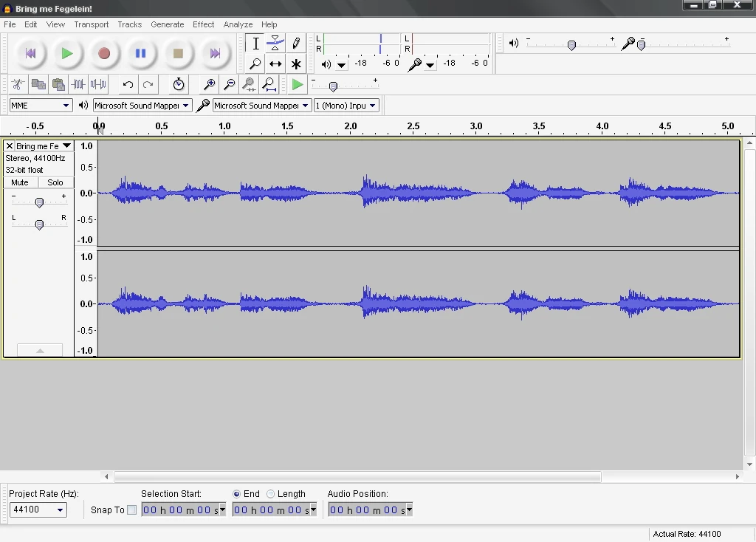756x542 pixels.
Task: Open the MME audio host dropdown
Action: coord(41,105)
